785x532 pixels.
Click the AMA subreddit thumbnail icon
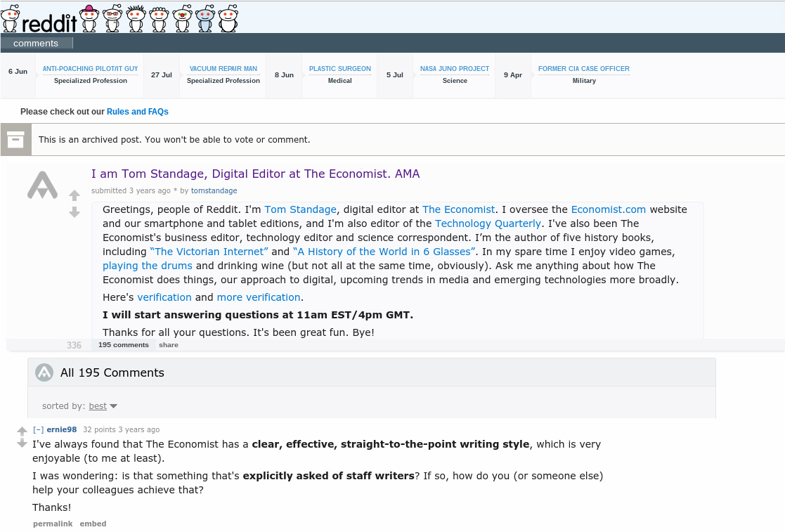[43, 185]
